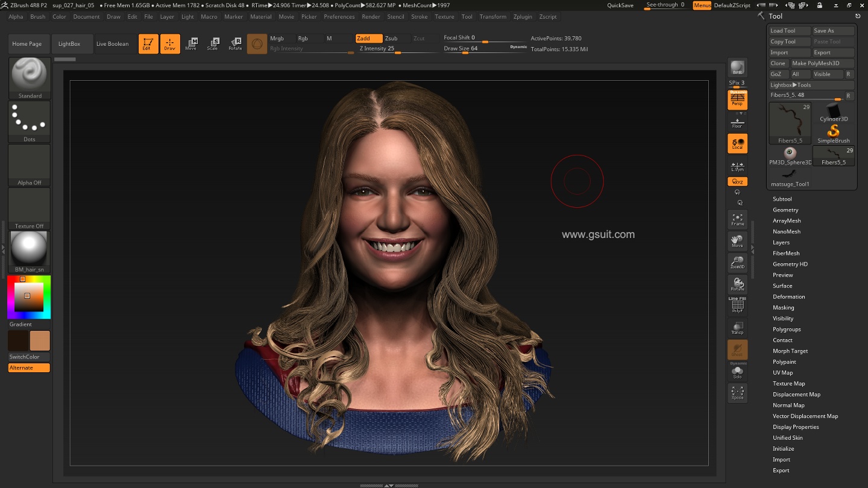Select Rotate transform mode beside Scale
Screen dimensions: 868x488
point(235,44)
